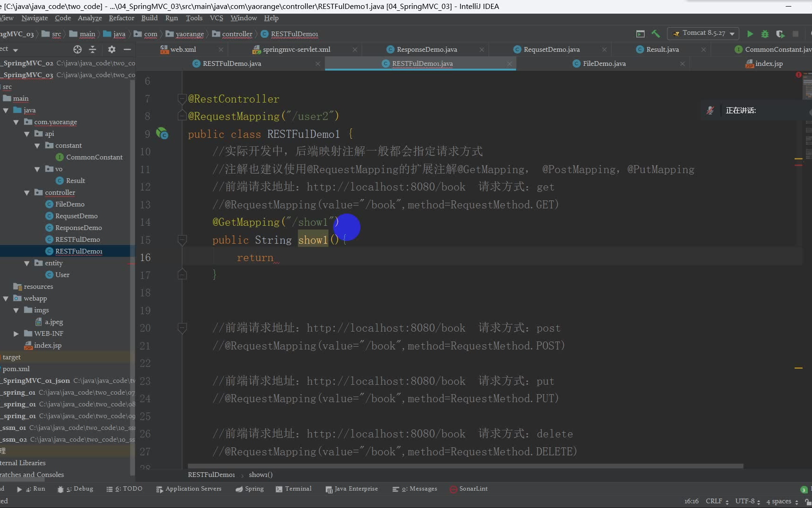Image resolution: width=812 pixels, height=508 pixels.
Task: Start Tomcat in Debug mode
Action: (765, 34)
